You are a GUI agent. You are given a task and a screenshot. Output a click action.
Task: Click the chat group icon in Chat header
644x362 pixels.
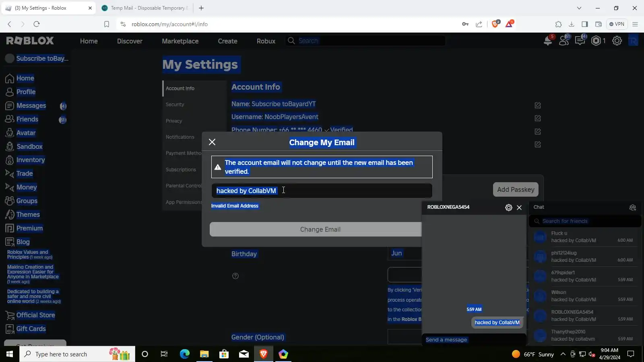pos(633,208)
